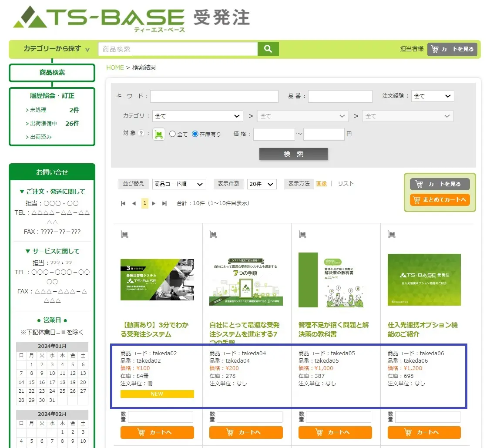
Task: Jump to last results page
Action: 164,203
